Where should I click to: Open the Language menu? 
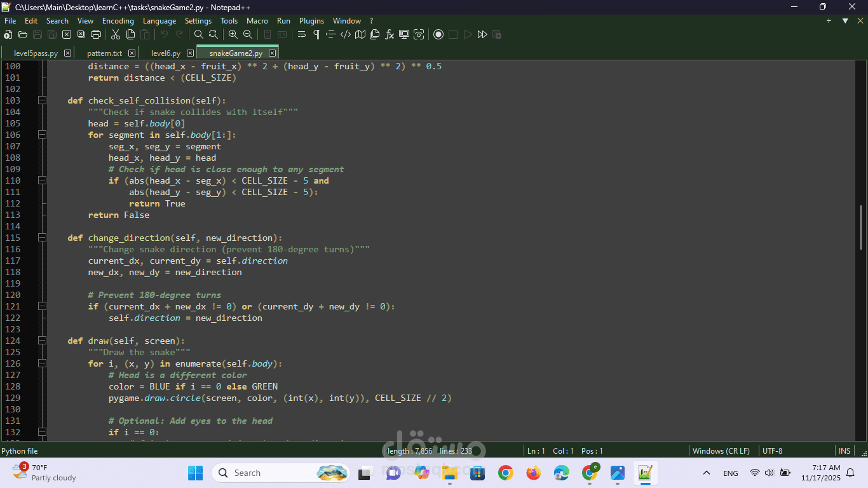coord(159,21)
